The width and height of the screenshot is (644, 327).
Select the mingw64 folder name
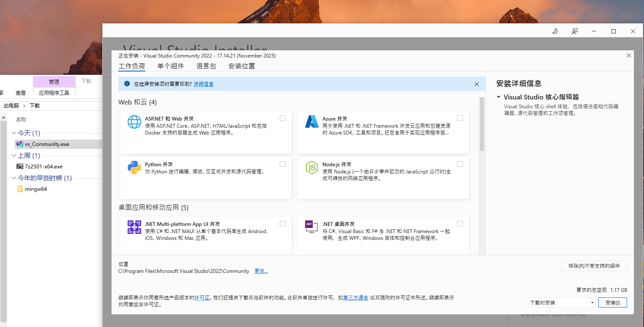36,189
